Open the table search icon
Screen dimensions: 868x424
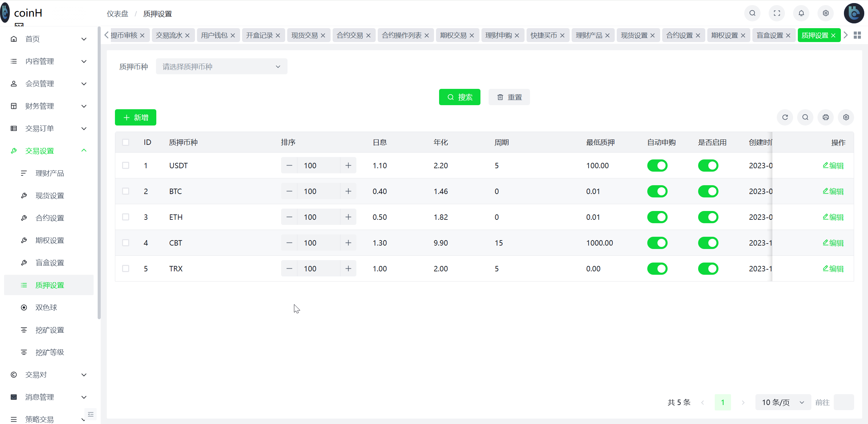(805, 117)
